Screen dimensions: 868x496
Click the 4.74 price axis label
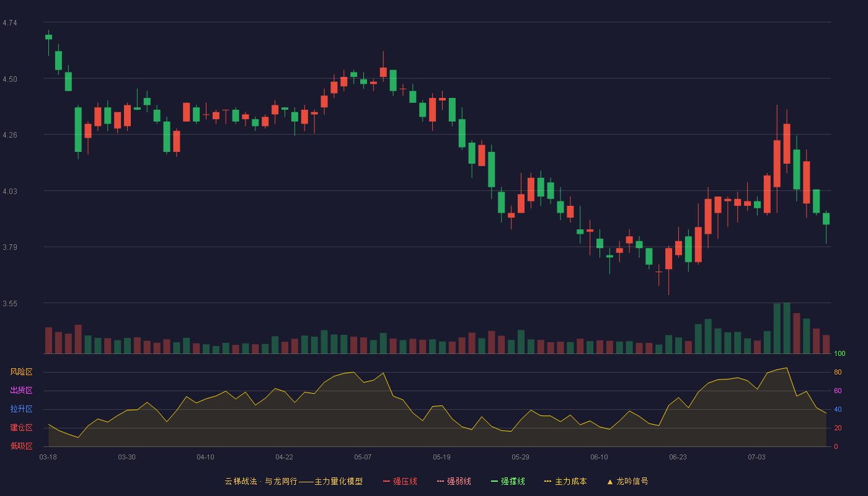tap(10, 23)
